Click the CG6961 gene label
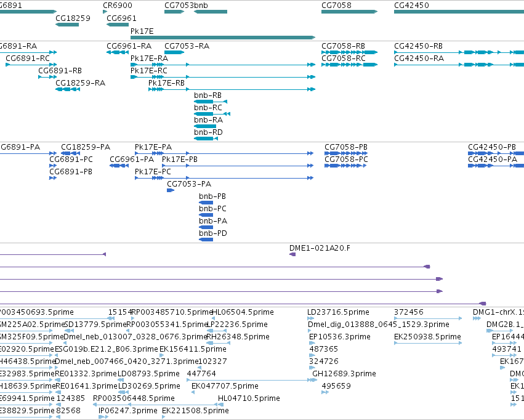Screen dimensions: 524x420 pyautogui.click(x=121, y=18)
